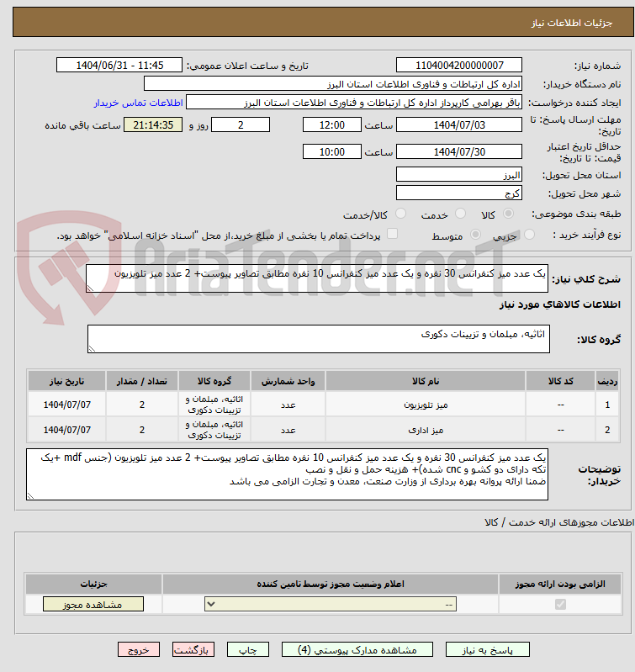The image size is (635, 672).
Task: Click the نام کالا column header
Action: click(425, 381)
